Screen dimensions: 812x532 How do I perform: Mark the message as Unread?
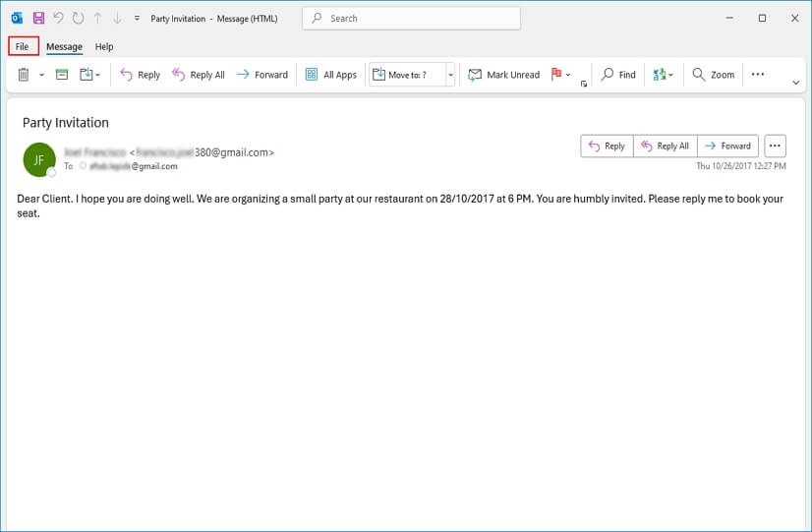(503, 75)
